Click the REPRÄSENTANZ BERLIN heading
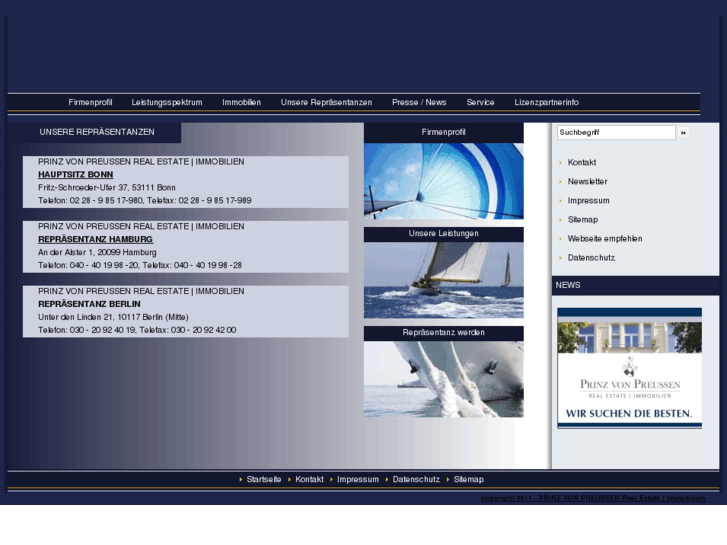The image size is (727, 545). [x=89, y=304]
